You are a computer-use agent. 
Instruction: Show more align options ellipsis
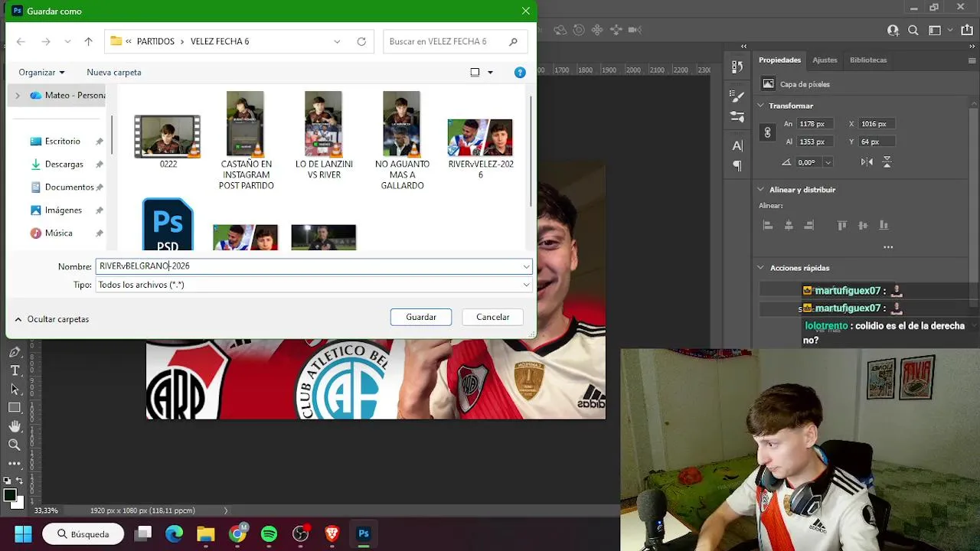[x=888, y=247]
